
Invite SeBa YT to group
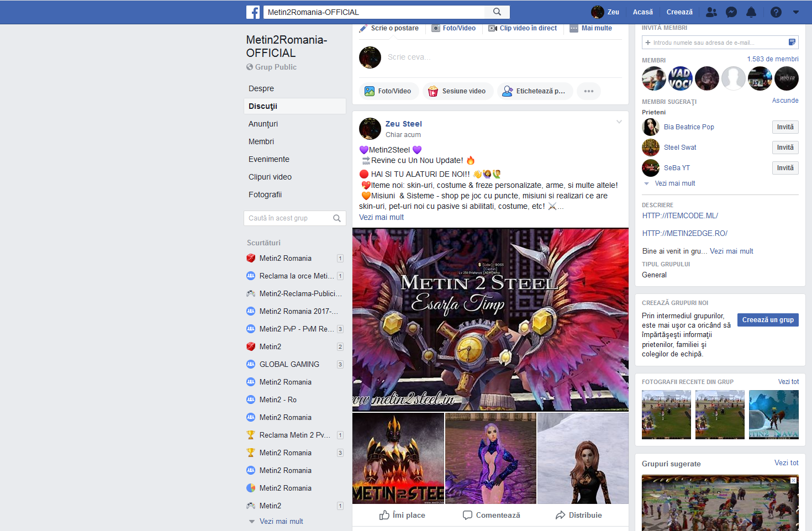click(x=785, y=168)
